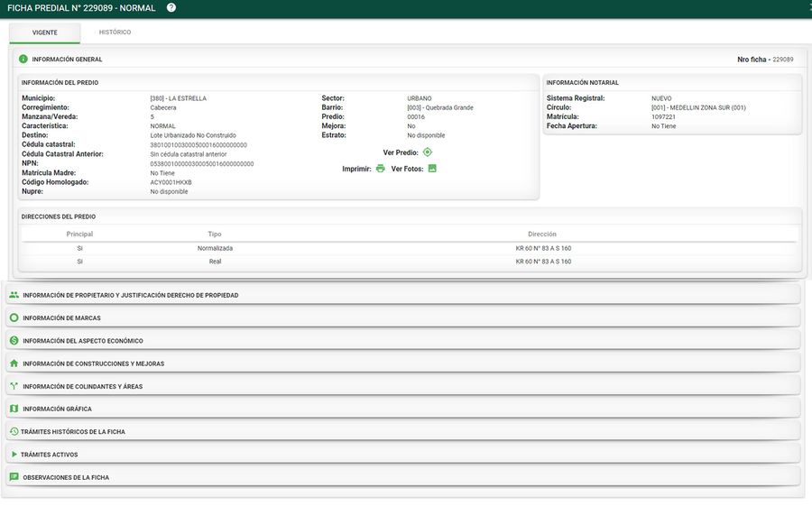Click the Información General info icon

[23, 59]
